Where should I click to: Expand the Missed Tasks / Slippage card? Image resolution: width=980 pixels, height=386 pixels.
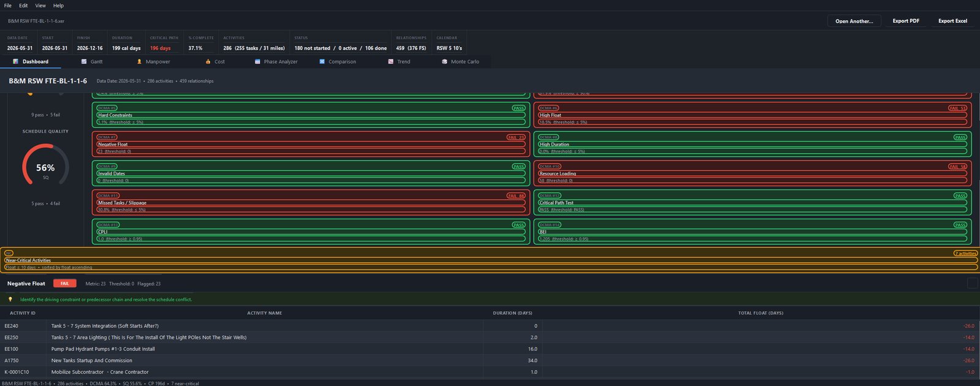pos(311,203)
